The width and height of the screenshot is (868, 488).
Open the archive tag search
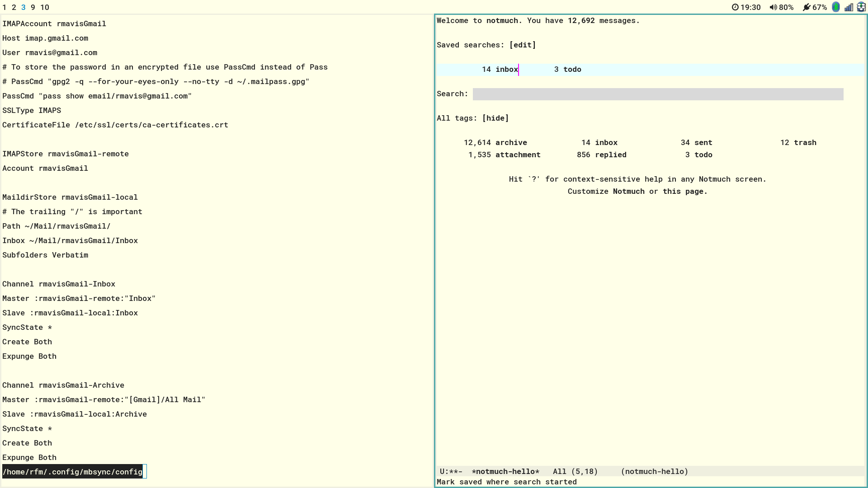point(511,142)
